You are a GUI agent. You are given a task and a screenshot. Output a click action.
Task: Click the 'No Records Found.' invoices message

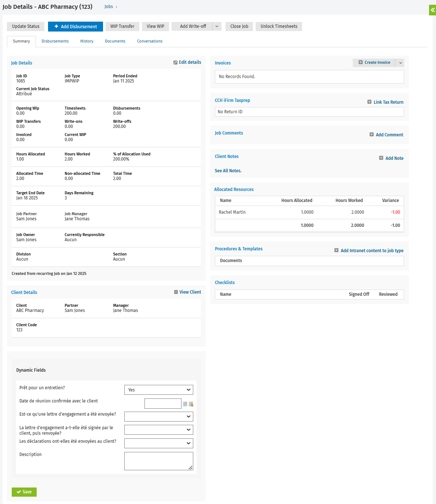click(x=237, y=77)
